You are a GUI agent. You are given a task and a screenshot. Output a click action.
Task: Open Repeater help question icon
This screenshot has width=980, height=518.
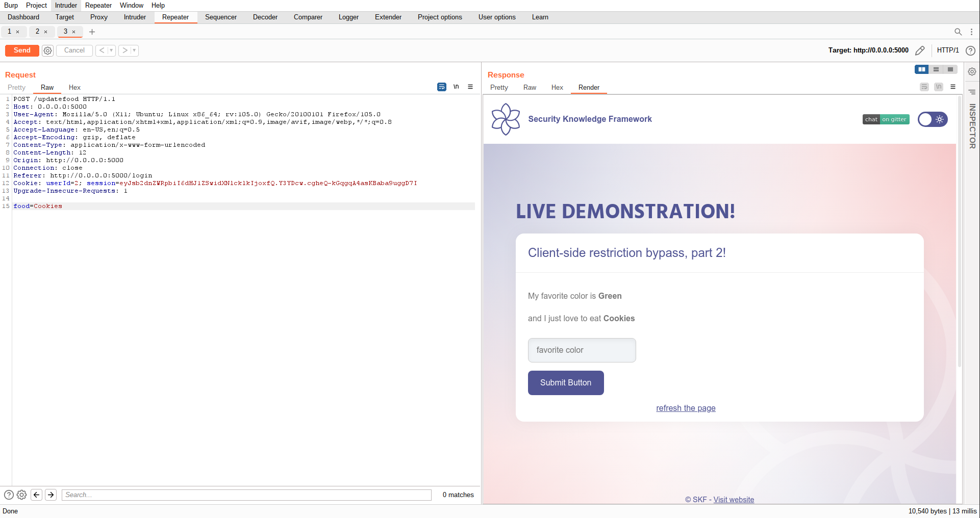[x=971, y=50]
